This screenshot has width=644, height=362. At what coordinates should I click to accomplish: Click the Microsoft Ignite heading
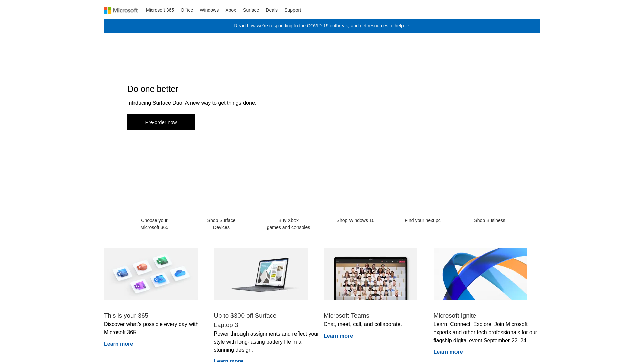455,316
